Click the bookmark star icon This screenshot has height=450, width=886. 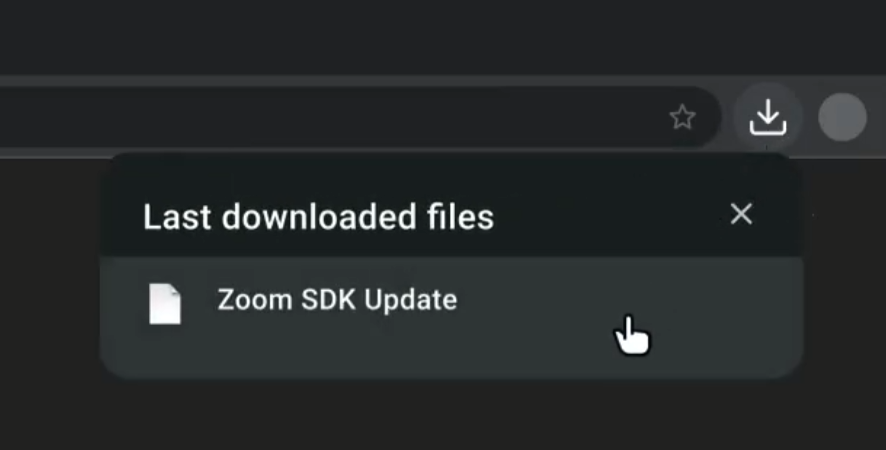point(682,117)
